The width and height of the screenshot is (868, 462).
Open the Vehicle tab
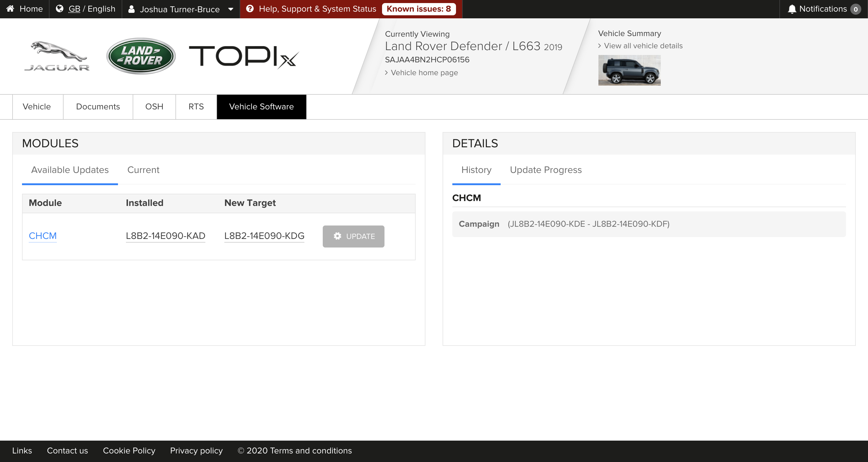coord(38,107)
